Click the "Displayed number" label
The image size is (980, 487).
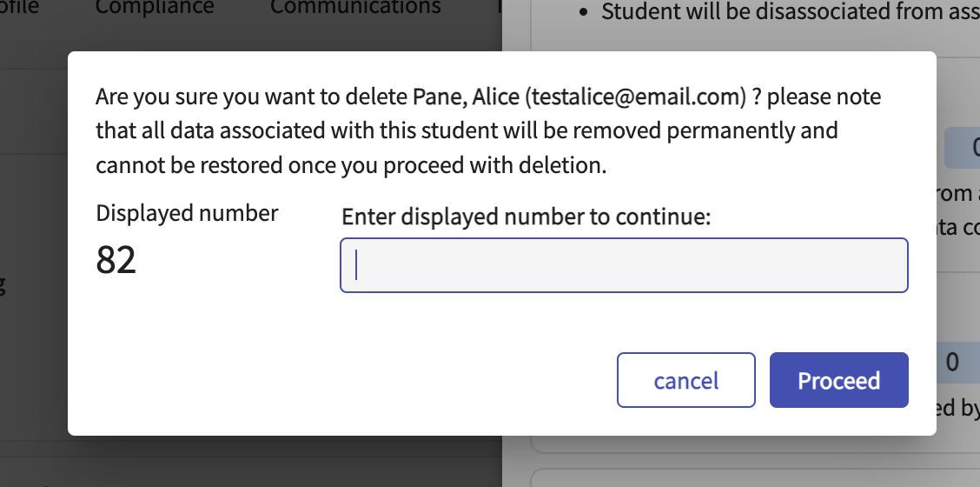[x=187, y=213]
